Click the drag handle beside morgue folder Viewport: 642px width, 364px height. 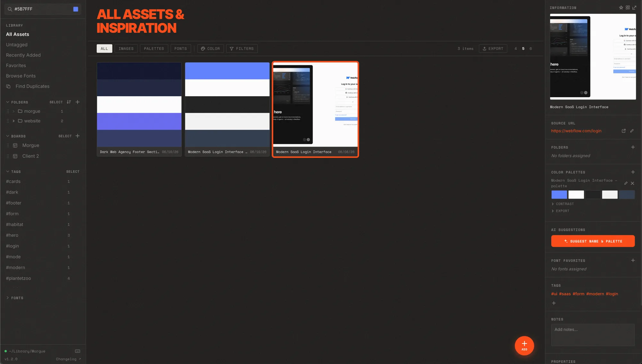click(8, 111)
